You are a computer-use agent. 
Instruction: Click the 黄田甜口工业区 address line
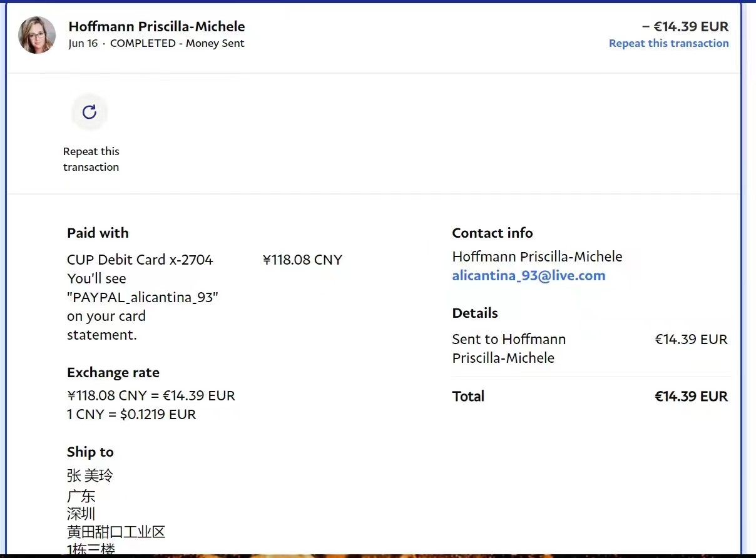click(116, 532)
